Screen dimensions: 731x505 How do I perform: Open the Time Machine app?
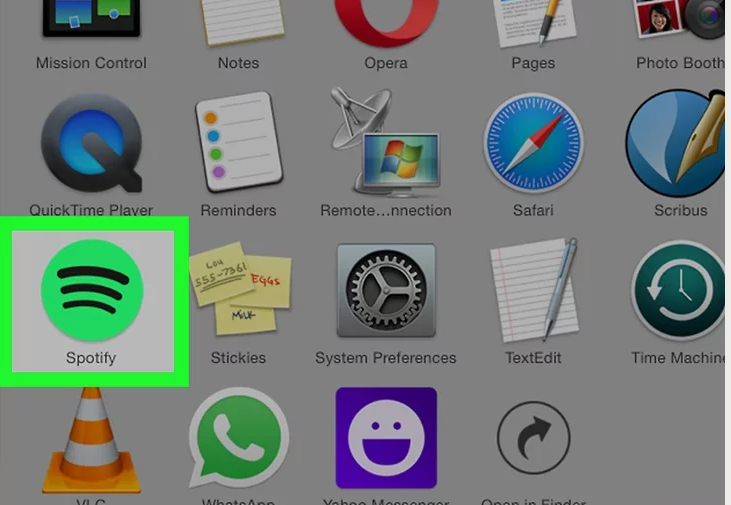677,291
